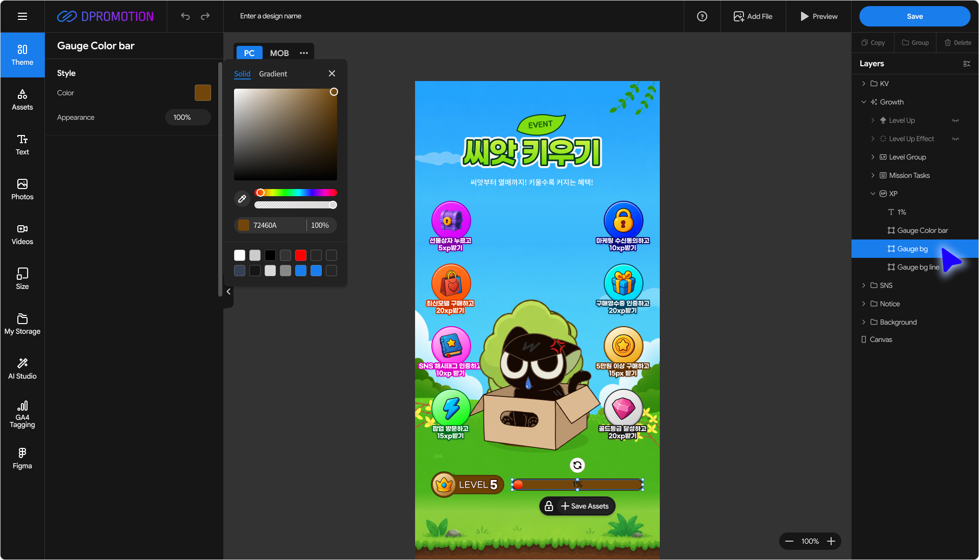The image size is (979, 560).
Task: Click the color picker opacity percentage field
Action: point(320,225)
